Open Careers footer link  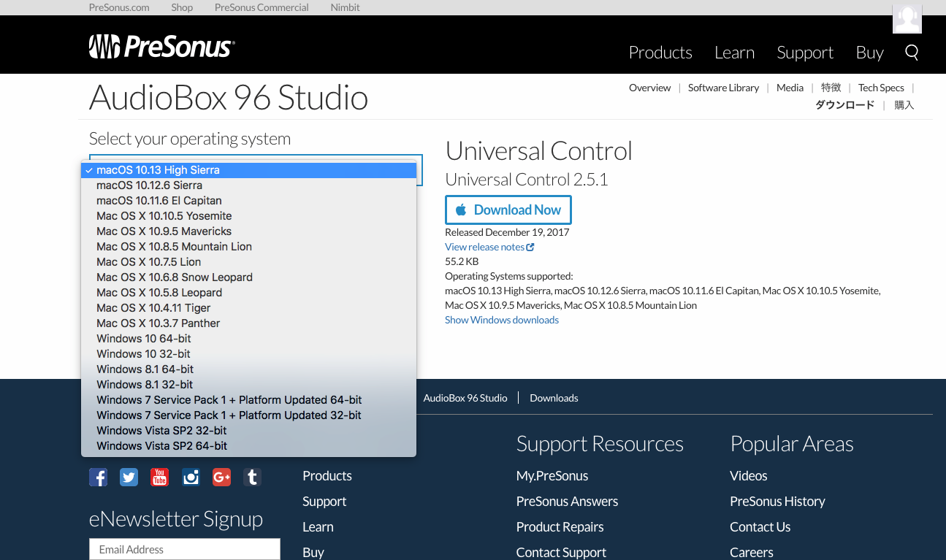752,553
